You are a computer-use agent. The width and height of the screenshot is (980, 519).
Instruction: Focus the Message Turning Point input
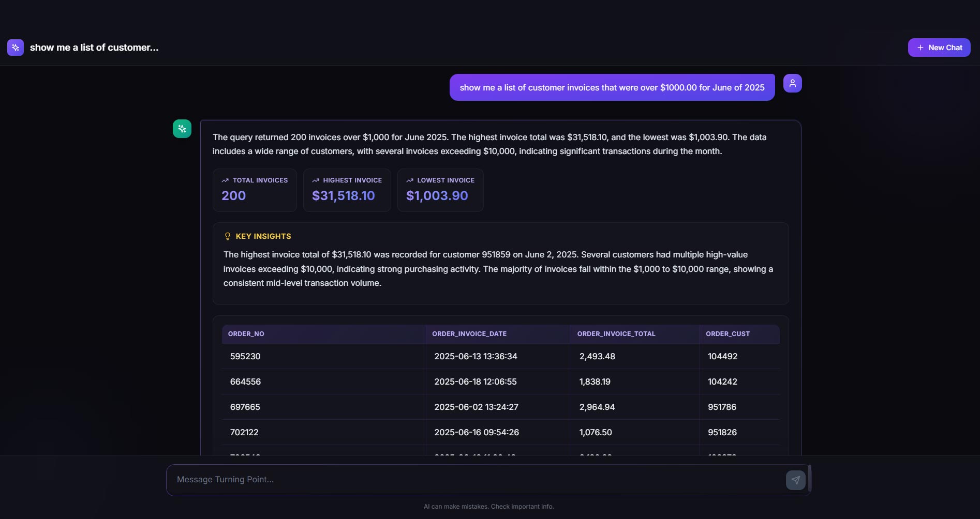pyautogui.click(x=476, y=480)
